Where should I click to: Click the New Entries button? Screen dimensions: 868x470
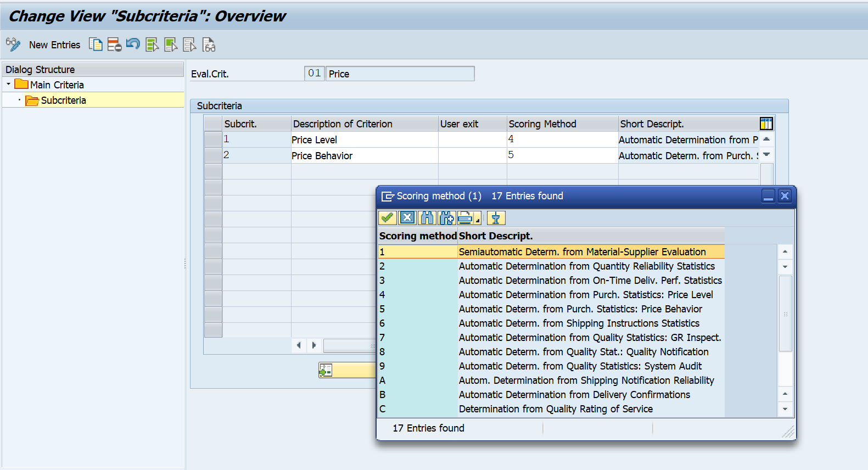pyautogui.click(x=54, y=45)
